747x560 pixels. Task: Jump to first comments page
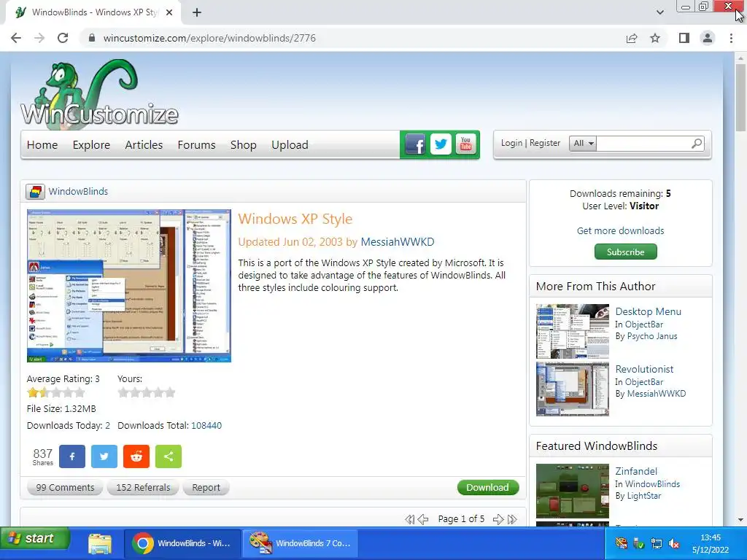coord(409,519)
